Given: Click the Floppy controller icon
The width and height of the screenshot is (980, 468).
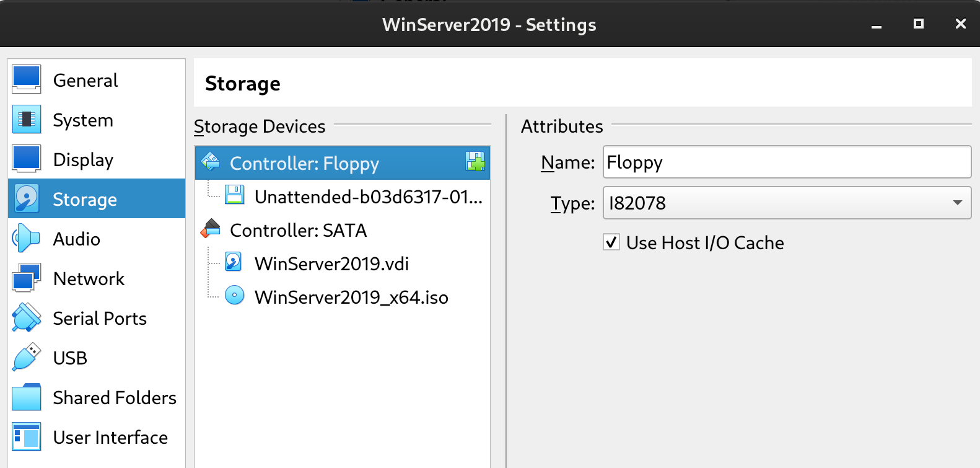Looking at the screenshot, I should point(211,162).
